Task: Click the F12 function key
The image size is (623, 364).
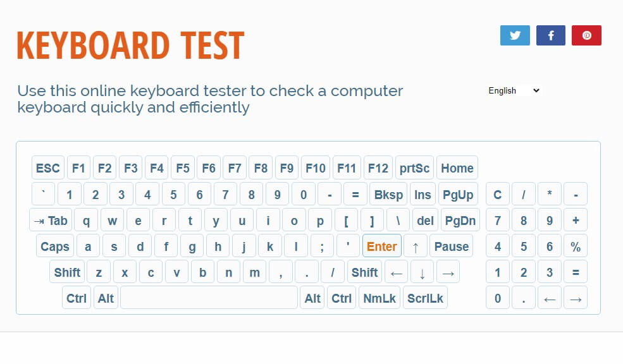Action: click(378, 168)
